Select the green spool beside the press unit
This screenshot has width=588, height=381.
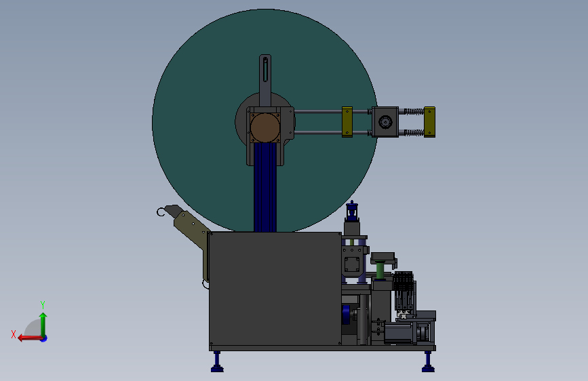point(380,270)
